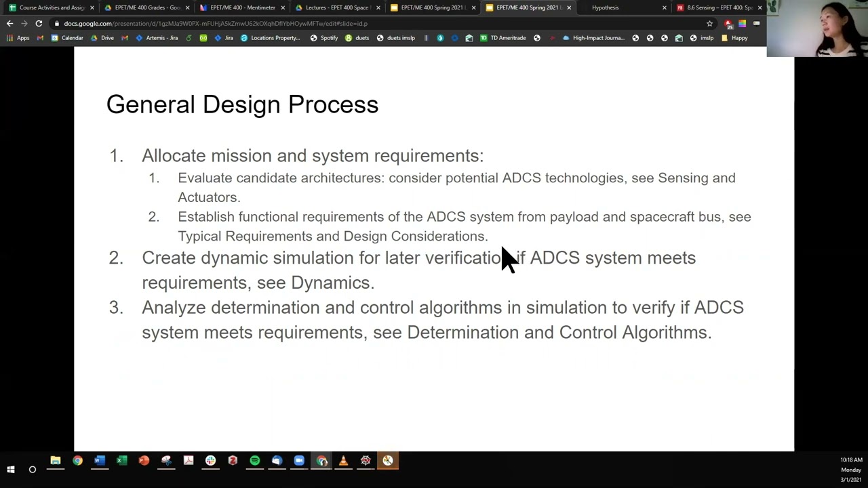Open Cortana search circle on taskbar

[32, 469]
